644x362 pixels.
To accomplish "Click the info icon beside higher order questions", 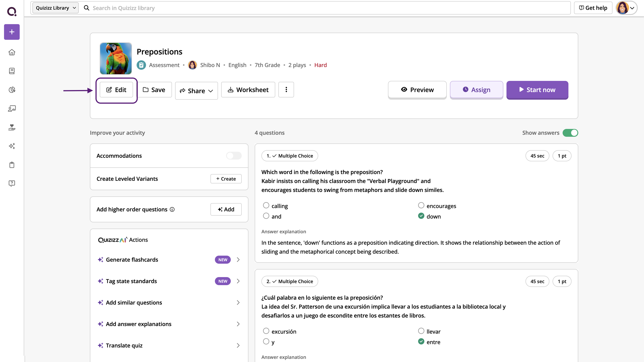I will pyautogui.click(x=172, y=209).
